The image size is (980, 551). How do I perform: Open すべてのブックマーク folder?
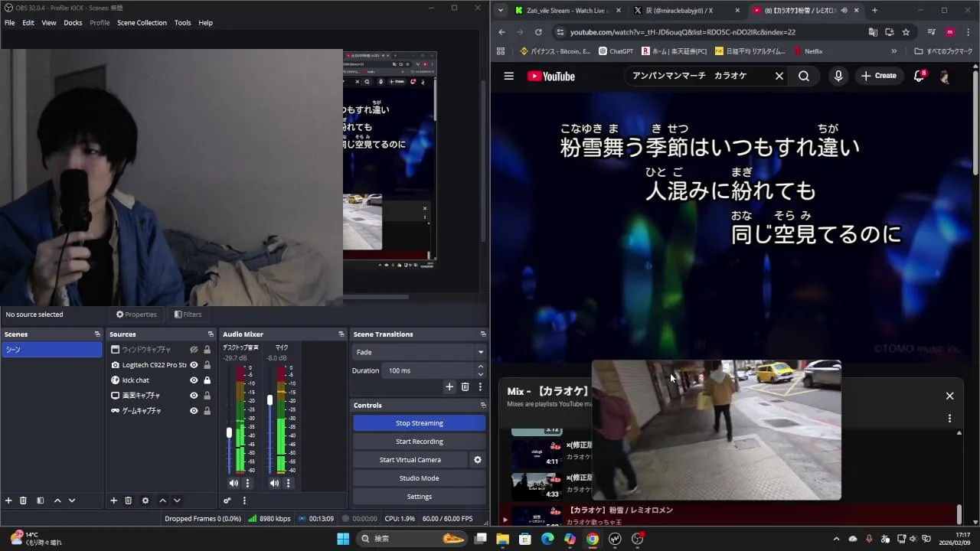coord(943,51)
